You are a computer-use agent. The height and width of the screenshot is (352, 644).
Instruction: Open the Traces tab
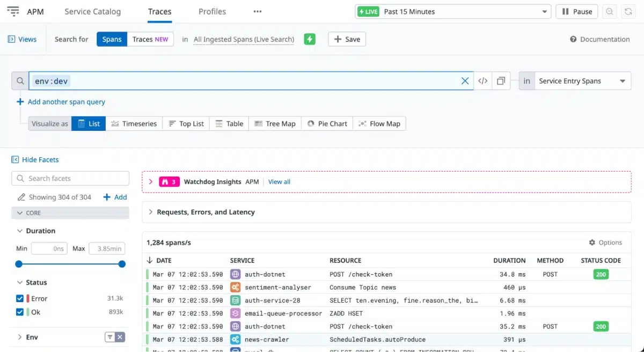[x=159, y=11]
